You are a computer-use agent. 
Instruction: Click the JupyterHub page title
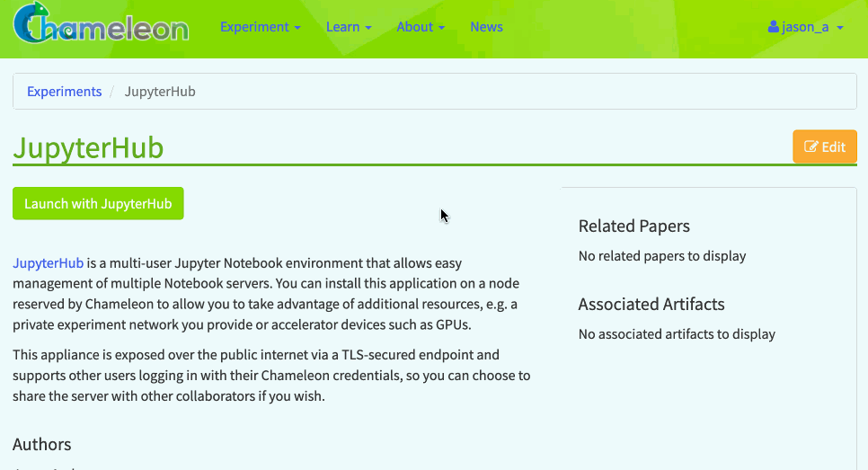point(89,147)
